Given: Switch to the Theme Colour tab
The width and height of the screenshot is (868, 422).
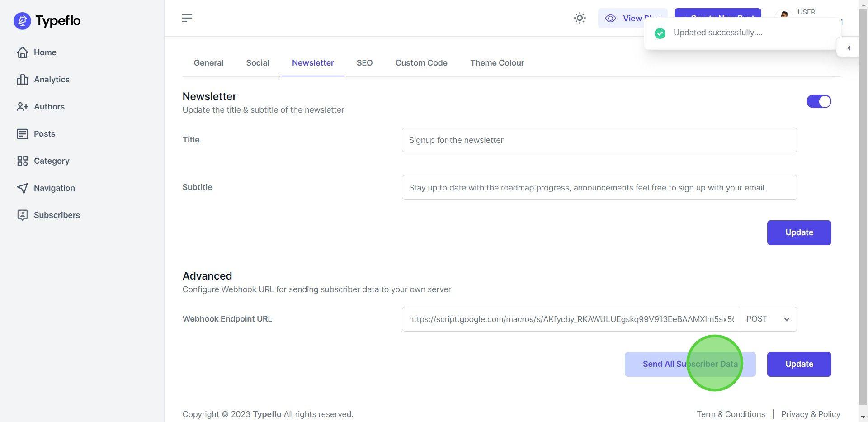Looking at the screenshot, I should (497, 63).
